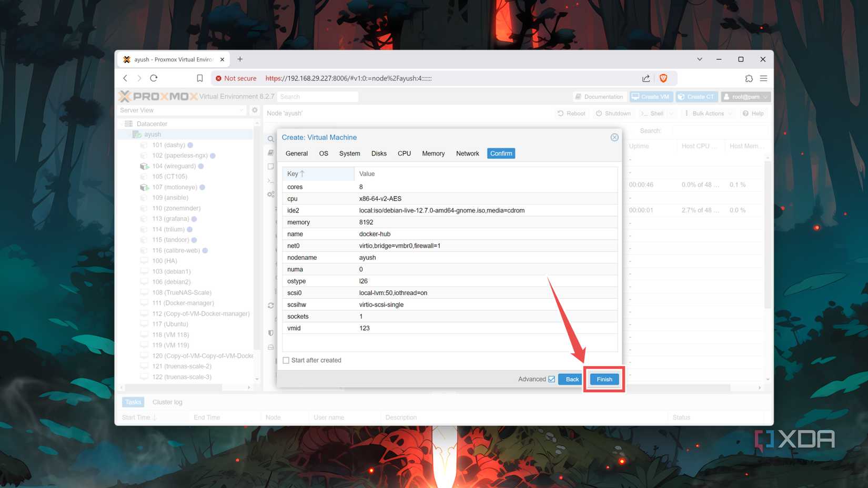Screen dimensions: 868x488
Task: Click Finish to create the VM
Action: (603, 379)
